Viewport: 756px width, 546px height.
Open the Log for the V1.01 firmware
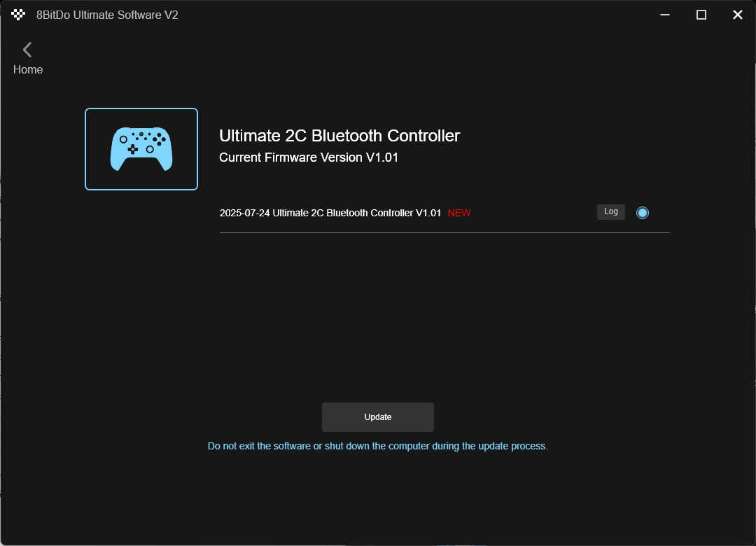click(611, 211)
